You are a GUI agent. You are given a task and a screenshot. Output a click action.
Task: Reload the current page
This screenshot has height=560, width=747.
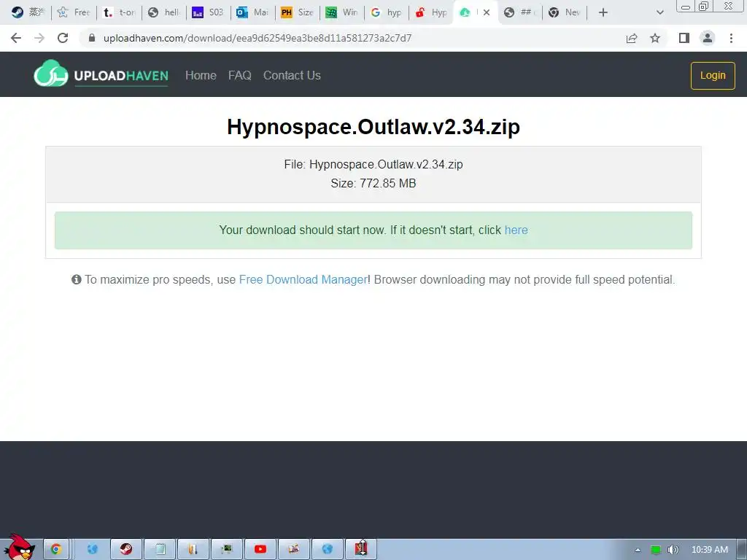[63, 38]
